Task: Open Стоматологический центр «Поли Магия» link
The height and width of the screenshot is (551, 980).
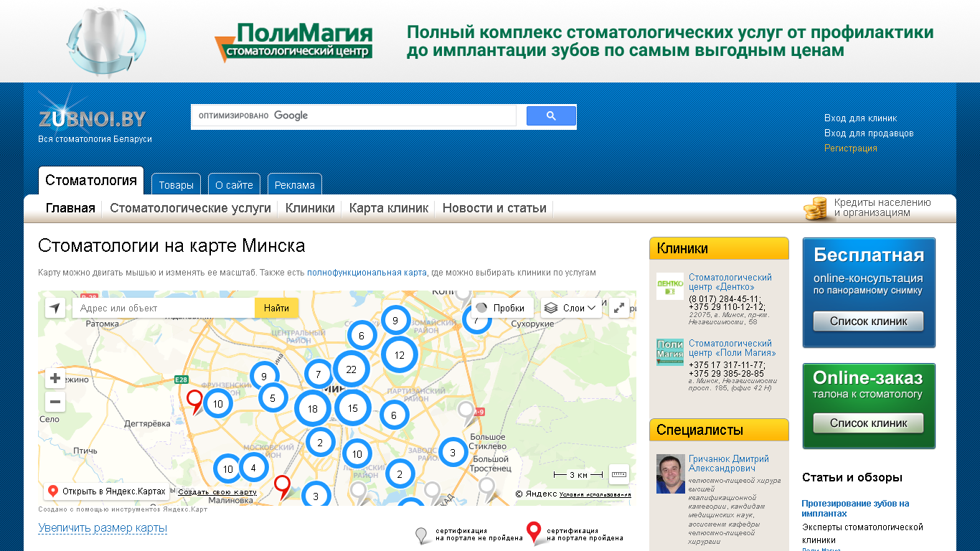Action: click(x=732, y=348)
